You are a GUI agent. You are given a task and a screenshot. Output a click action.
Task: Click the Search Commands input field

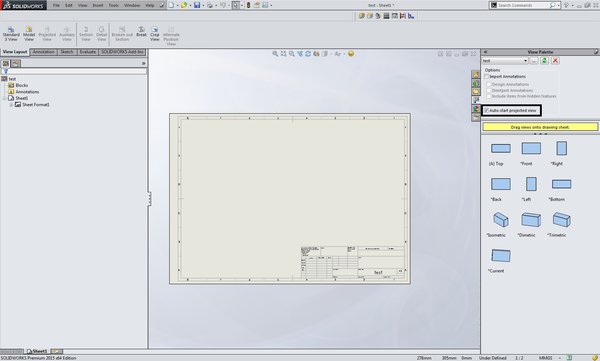[523, 5]
